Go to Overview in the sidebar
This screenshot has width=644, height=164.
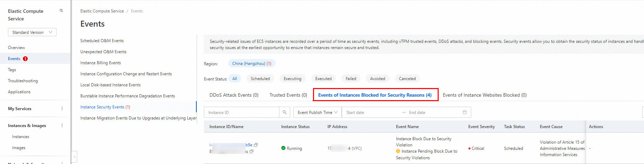[17, 48]
